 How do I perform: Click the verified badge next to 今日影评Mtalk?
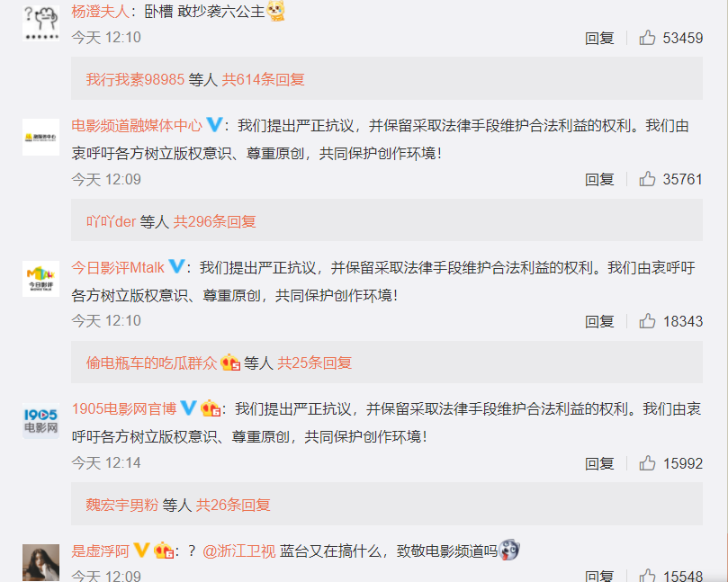[176, 266]
